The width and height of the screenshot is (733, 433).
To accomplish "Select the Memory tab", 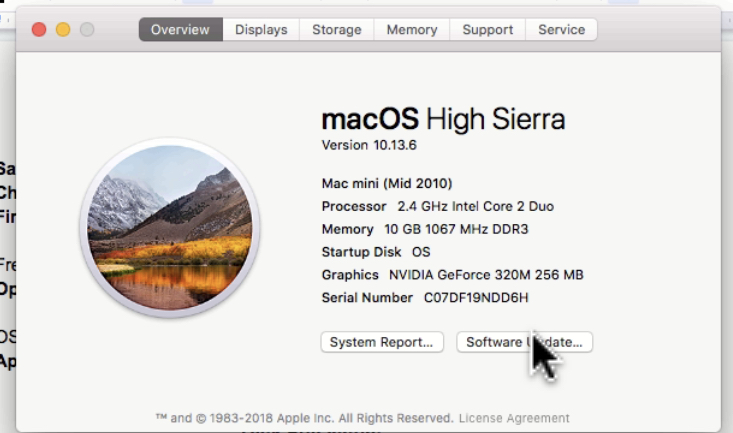I will [412, 29].
